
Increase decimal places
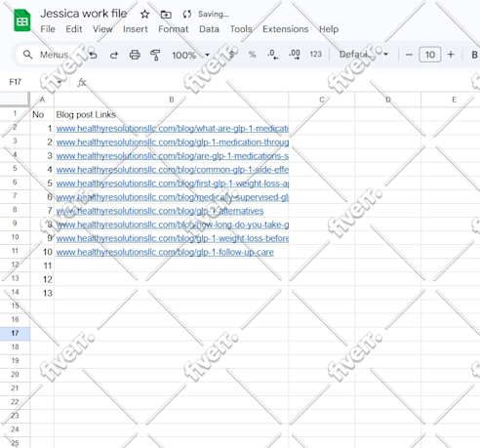(295, 55)
